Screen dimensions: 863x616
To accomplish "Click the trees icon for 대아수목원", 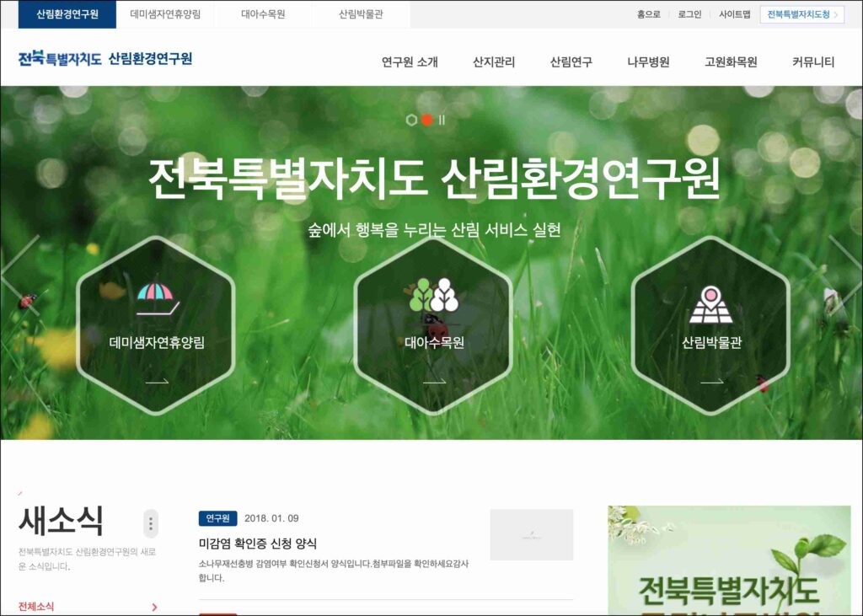I will 433,296.
